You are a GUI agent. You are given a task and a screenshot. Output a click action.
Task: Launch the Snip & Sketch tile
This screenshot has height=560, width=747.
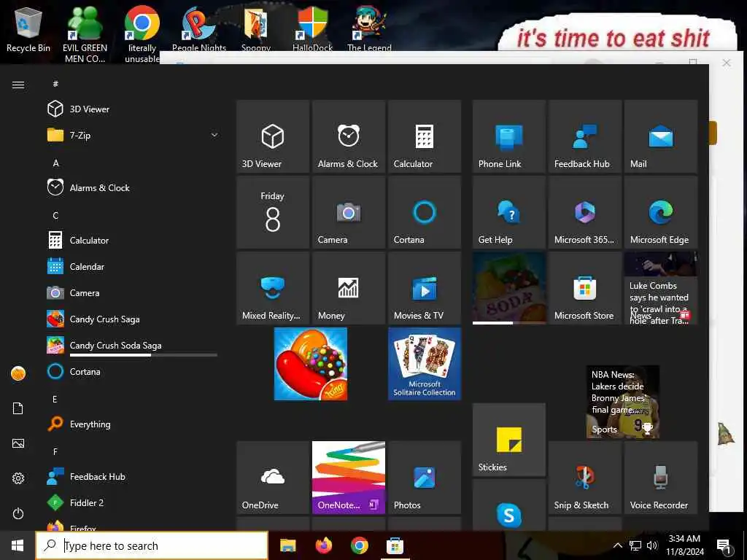click(584, 477)
